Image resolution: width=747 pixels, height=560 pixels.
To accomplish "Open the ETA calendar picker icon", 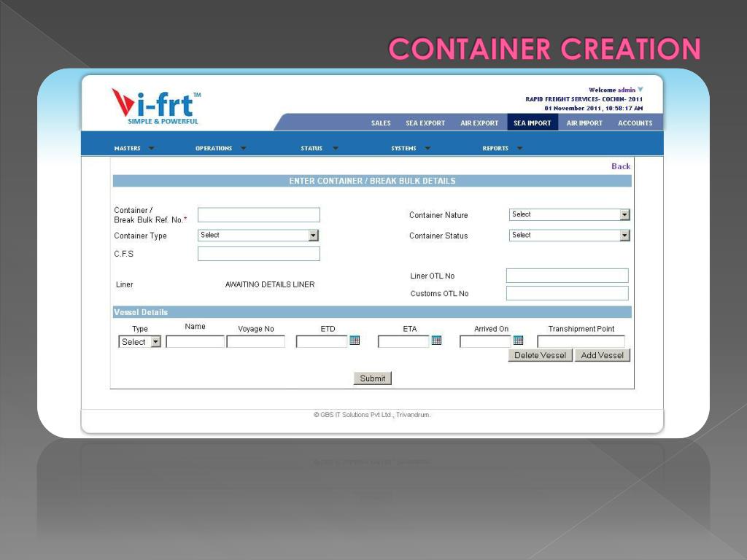I will [x=436, y=340].
